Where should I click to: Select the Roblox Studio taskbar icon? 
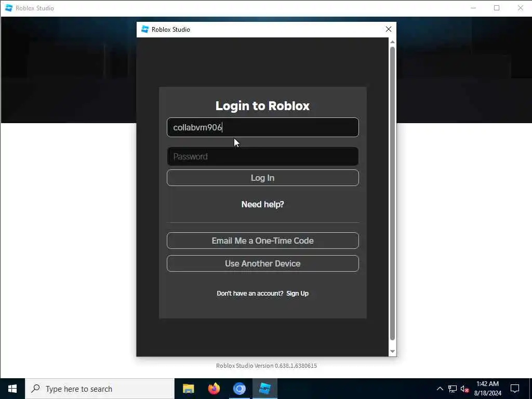point(264,389)
